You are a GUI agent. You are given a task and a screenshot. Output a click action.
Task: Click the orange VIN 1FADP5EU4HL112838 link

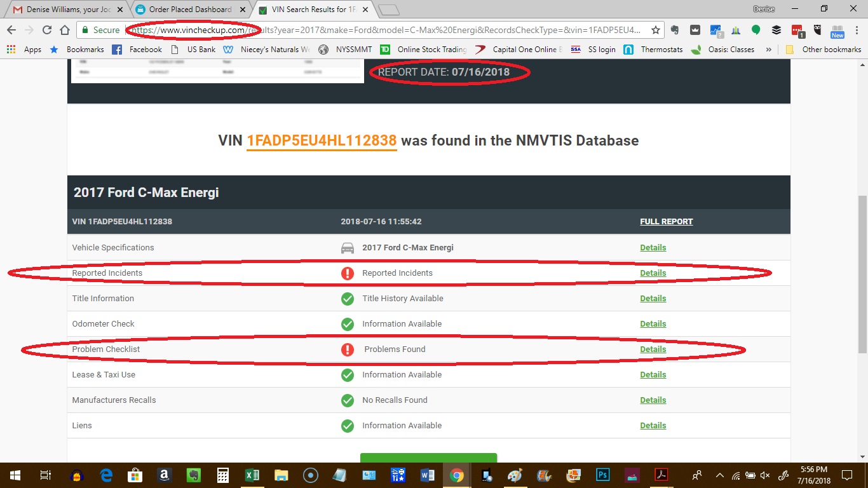(x=322, y=141)
